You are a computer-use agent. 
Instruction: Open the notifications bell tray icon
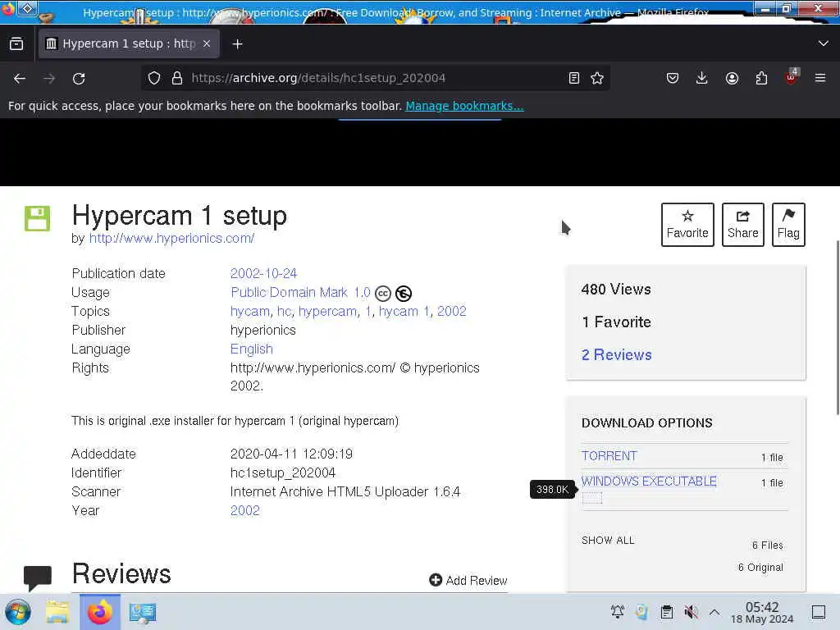pos(618,612)
